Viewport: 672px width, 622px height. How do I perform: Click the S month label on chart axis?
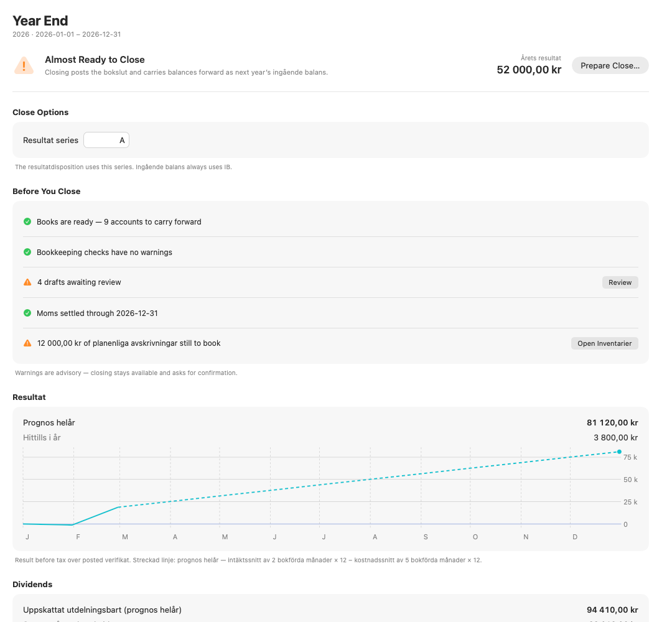pyautogui.click(x=426, y=537)
